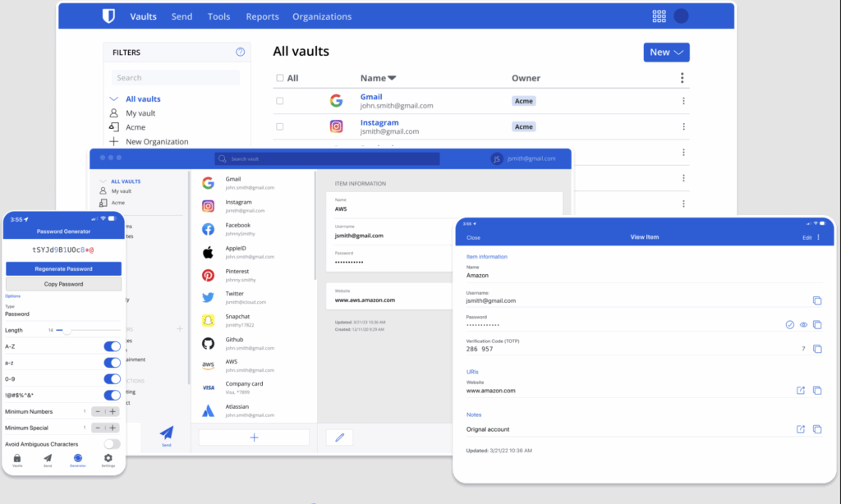Open the apps grid icon in web header
The width and height of the screenshot is (841, 504).
659,16
